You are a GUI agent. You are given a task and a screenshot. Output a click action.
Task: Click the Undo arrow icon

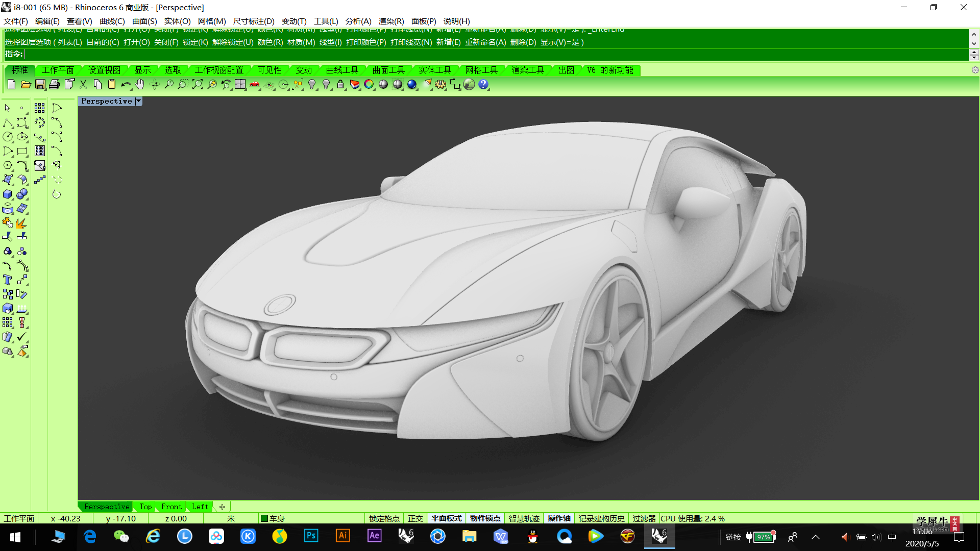[x=126, y=85]
